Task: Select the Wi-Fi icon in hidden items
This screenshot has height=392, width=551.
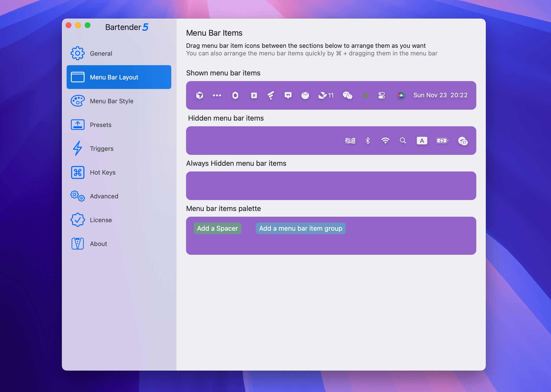Action: point(385,141)
